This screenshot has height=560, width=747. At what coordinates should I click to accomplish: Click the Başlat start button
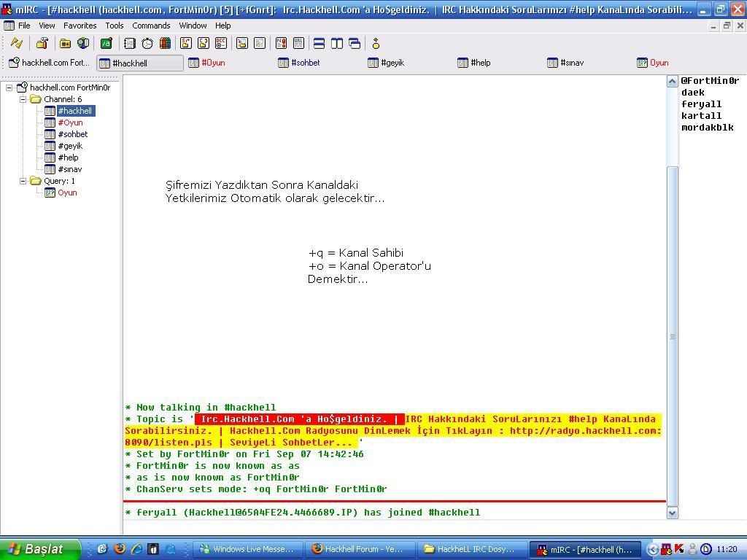[x=39, y=549]
